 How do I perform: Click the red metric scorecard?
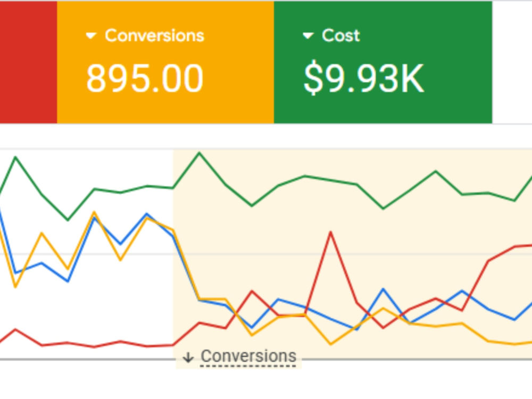point(29,62)
